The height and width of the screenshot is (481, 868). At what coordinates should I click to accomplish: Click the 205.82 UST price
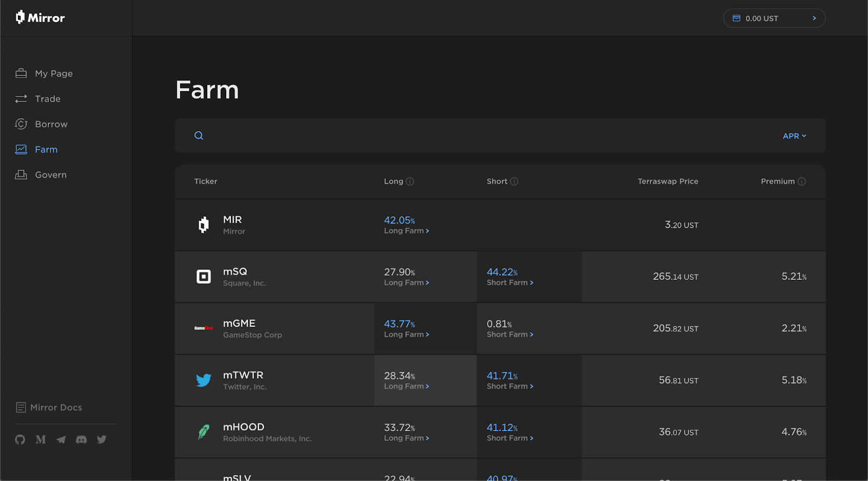point(675,329)
